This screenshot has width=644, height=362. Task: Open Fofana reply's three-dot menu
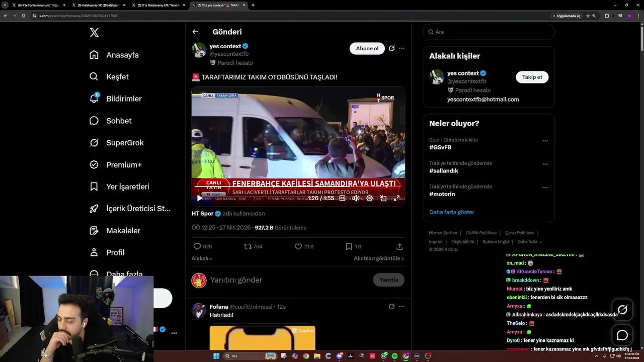coord(401,306)
